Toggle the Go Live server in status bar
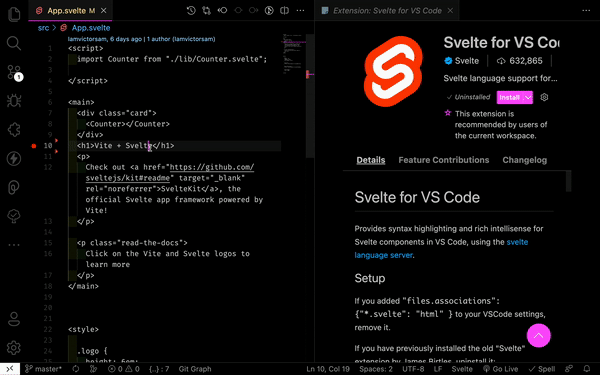The width and height of the screenshot is (600, 375). [x=501, y=369]
